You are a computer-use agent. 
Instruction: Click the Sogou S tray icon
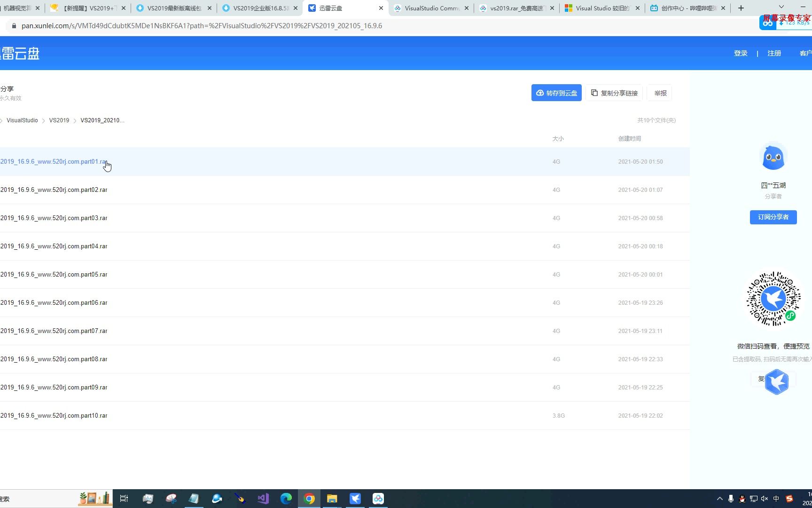(789, 499)
